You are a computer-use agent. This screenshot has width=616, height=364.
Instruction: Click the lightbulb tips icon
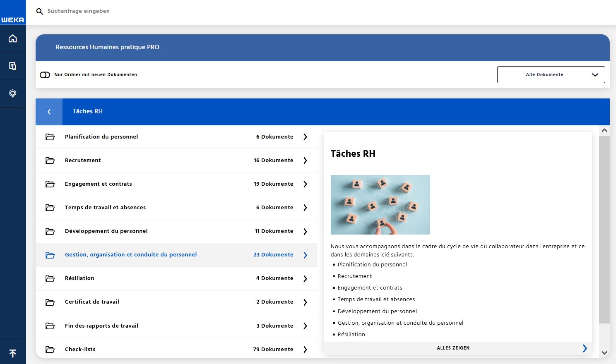(x=13, y=93)
